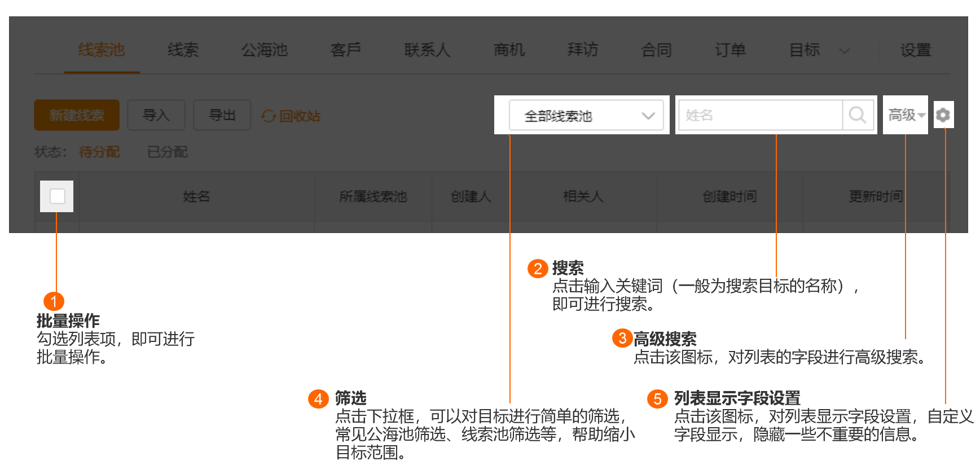Tick the select-all checkbox in table header
980x461 pixels.
(58, 196)
